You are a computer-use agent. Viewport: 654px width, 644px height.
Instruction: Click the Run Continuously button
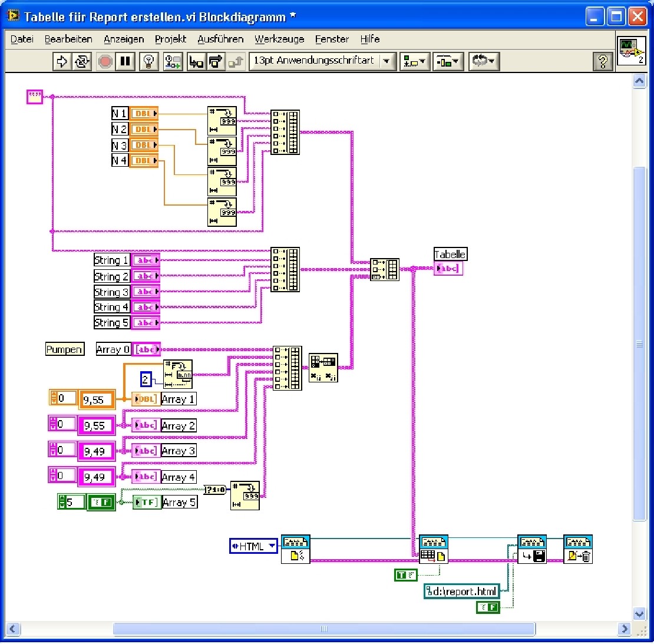click(81, 61)
